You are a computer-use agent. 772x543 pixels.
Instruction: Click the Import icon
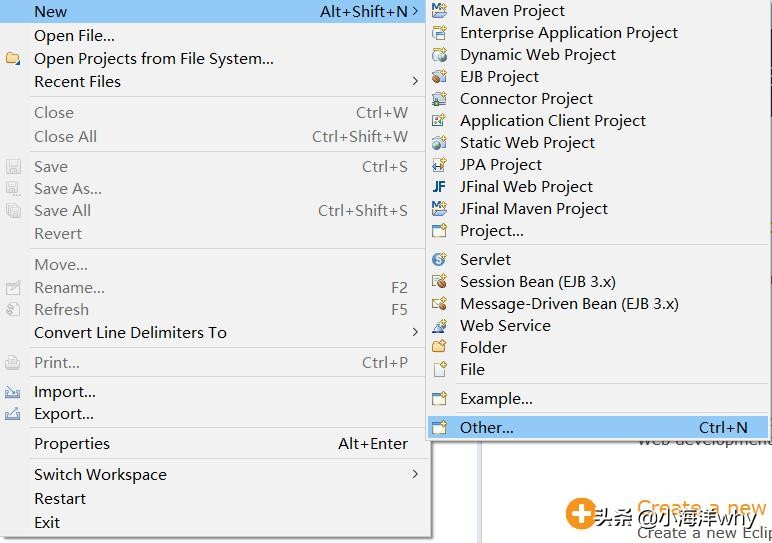13,392
